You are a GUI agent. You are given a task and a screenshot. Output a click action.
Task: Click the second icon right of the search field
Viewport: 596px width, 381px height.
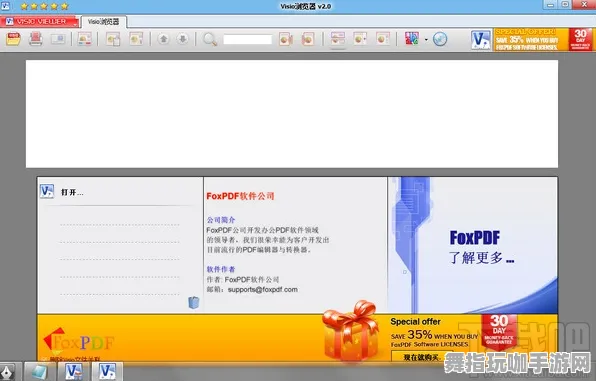pos(308,39)
